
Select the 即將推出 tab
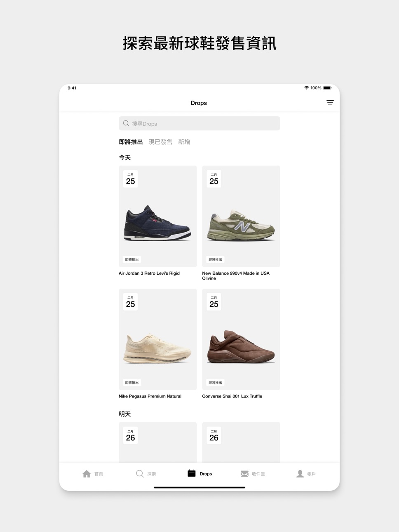(131, 142)
